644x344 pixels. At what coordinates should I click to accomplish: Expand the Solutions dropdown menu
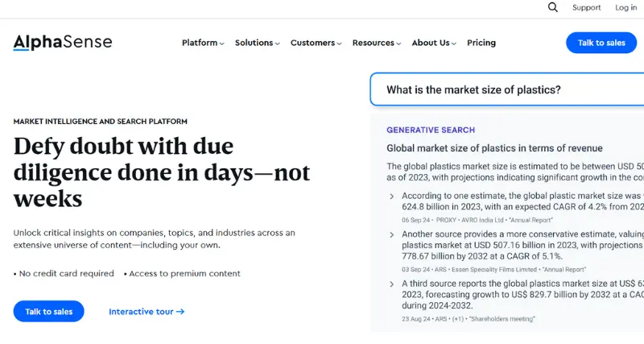coord(257,44)
